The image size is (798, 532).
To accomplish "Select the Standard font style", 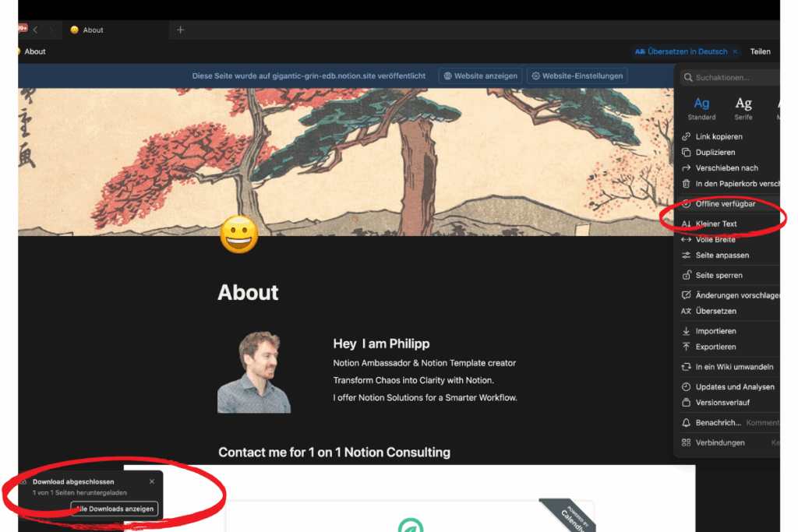I will coord(701,108).
